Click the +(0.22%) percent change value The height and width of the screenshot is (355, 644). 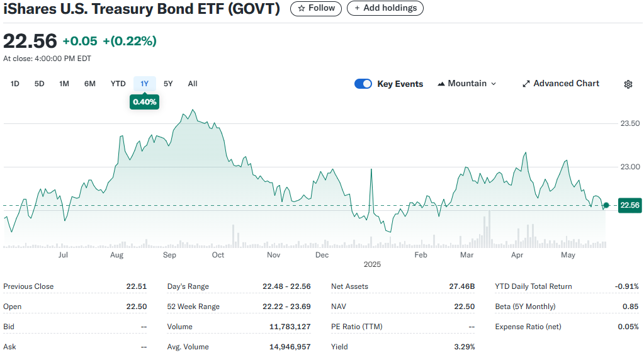[x=130, y=41]
